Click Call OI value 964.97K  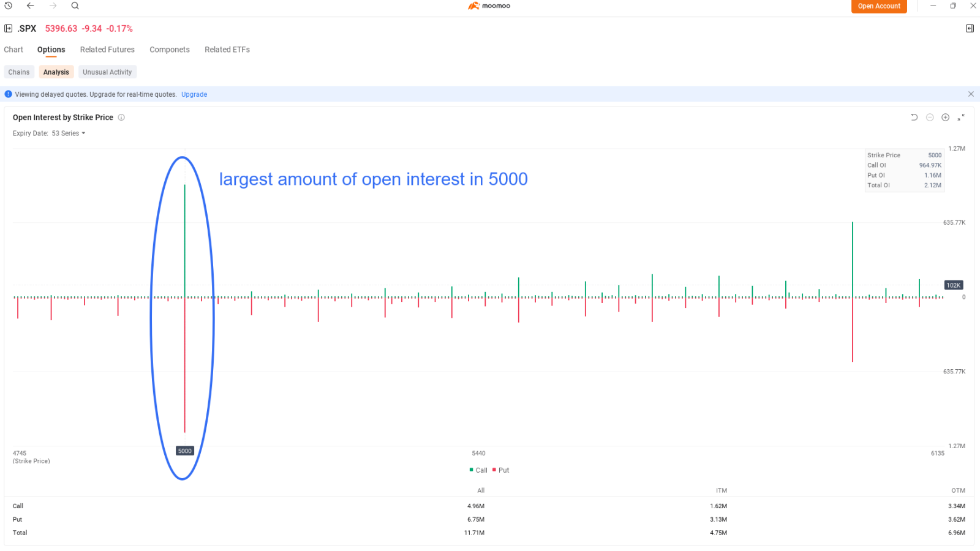930,165
